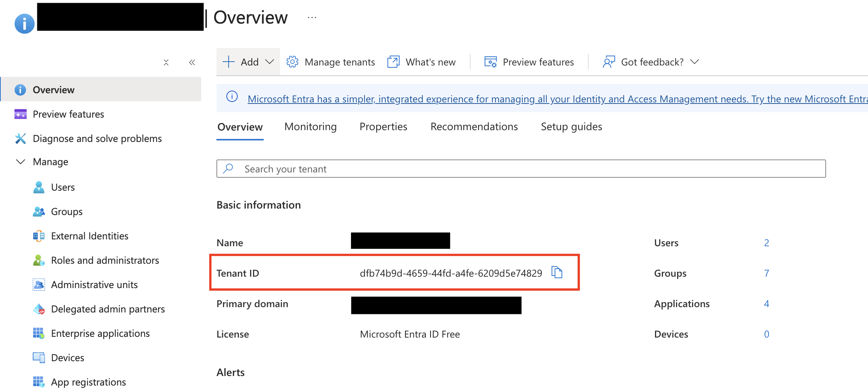Click the Devices monitor icon in sidebar

click(39, 358)
